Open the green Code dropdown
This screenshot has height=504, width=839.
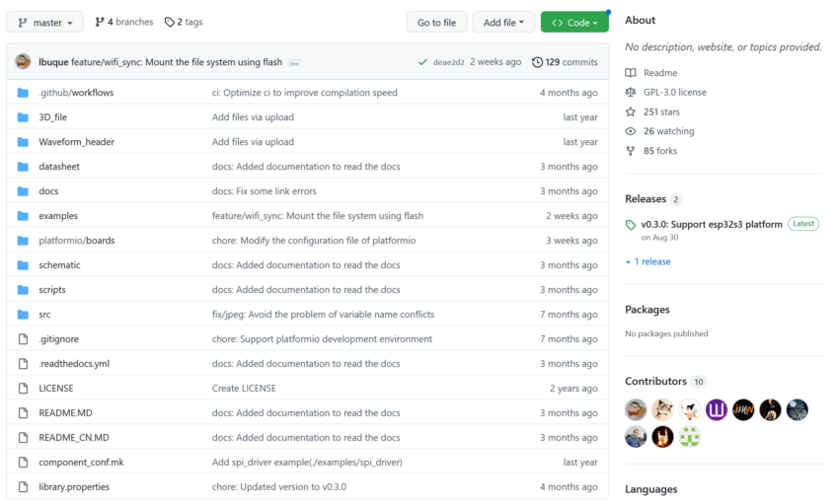(x=573, y=22)
